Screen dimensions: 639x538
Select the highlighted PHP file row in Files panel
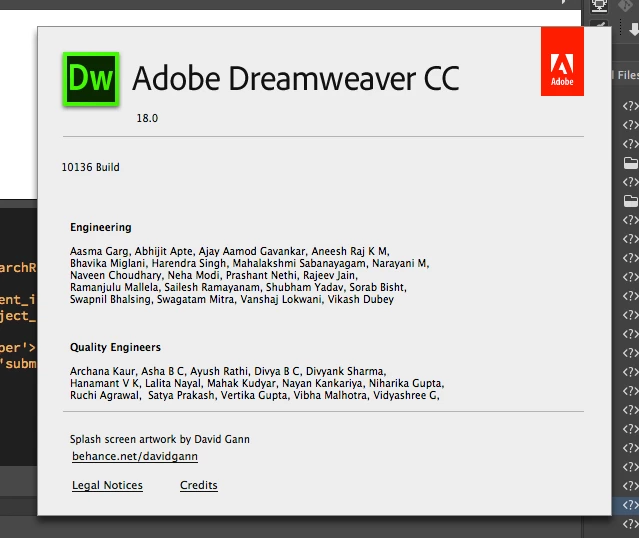(626, 505)
